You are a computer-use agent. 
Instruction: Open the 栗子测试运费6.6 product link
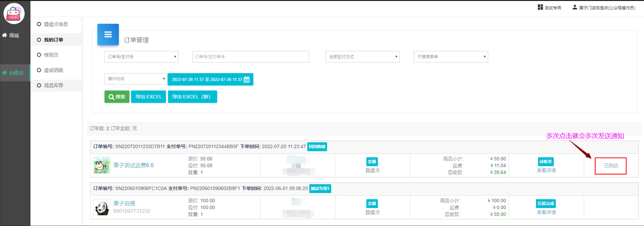133,165
